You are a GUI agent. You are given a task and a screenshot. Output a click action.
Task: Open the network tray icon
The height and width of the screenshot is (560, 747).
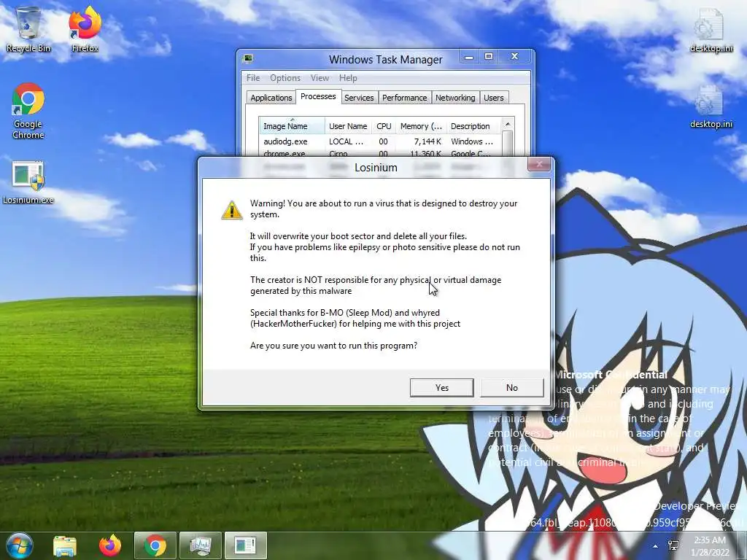[673, 545]
